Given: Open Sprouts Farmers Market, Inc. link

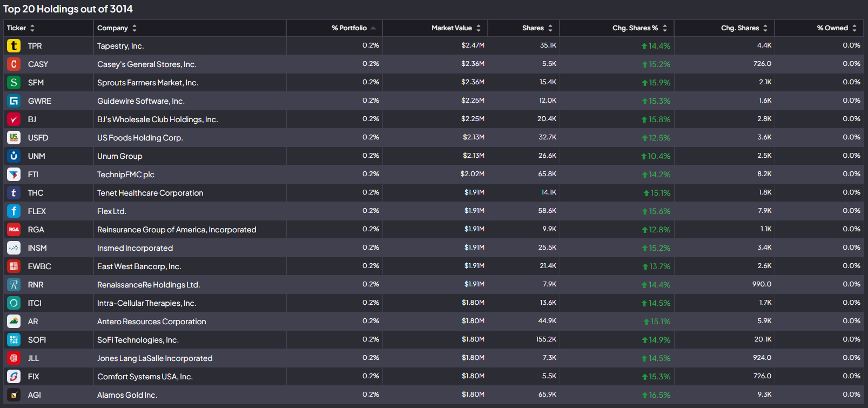Looking at the screenshot, I should (147, 83).
